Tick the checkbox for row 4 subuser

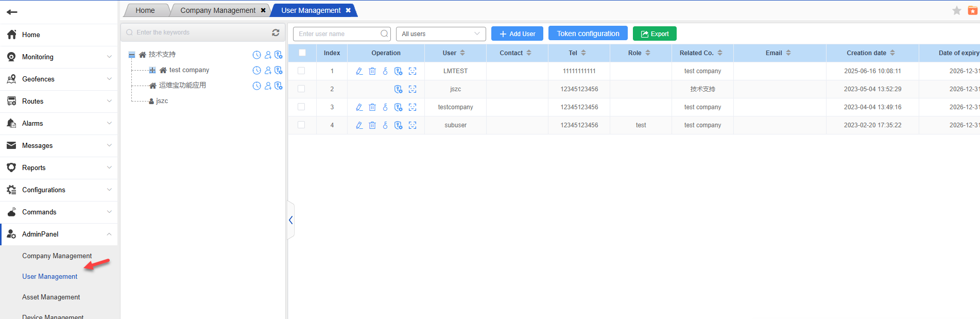[301, 125]
